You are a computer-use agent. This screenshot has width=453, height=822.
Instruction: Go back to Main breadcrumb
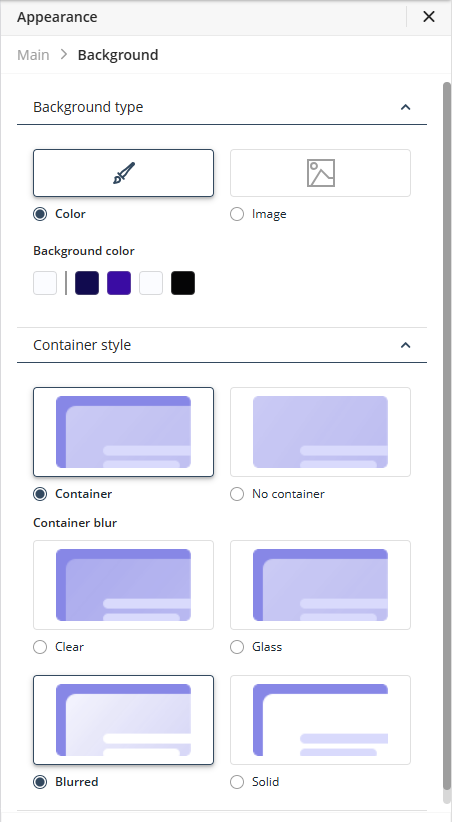coord(34,55)
